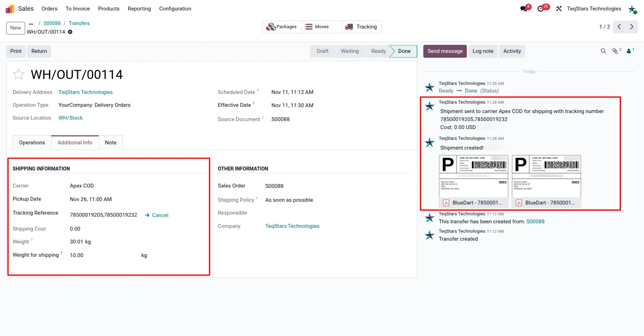Open the conversations chat icon
644x336 pixels.
[524, 8]
